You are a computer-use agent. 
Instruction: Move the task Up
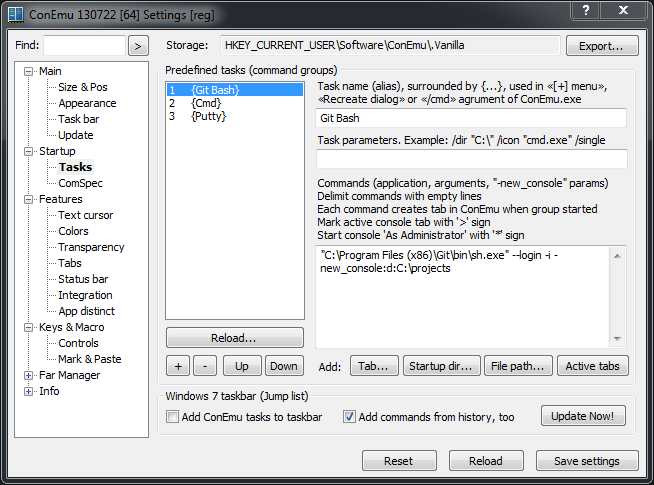pos(242,366)
